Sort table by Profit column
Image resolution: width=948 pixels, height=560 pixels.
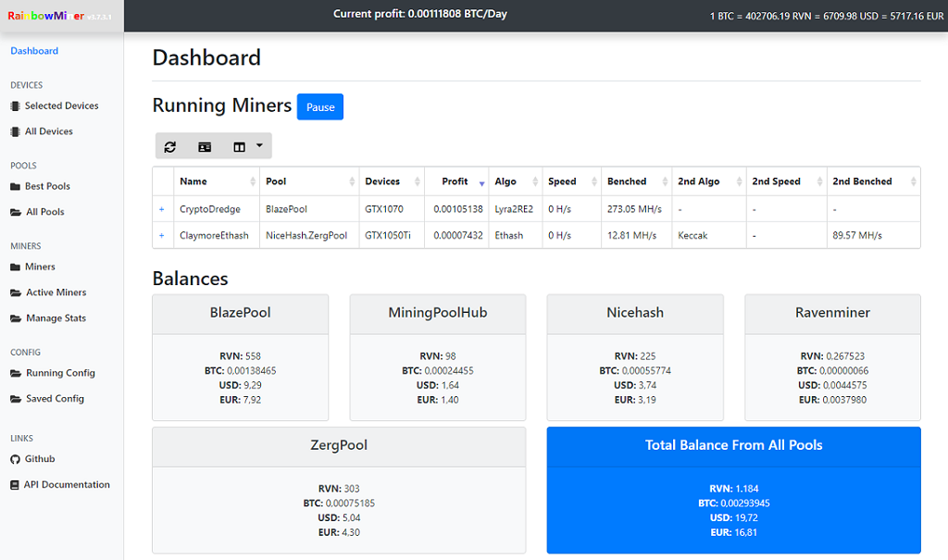[456, 181]
